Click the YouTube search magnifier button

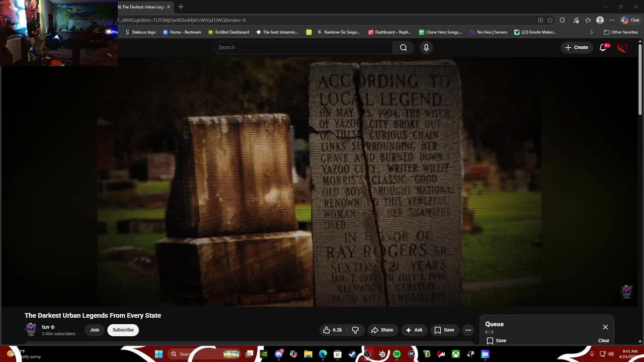pos(404,47)
